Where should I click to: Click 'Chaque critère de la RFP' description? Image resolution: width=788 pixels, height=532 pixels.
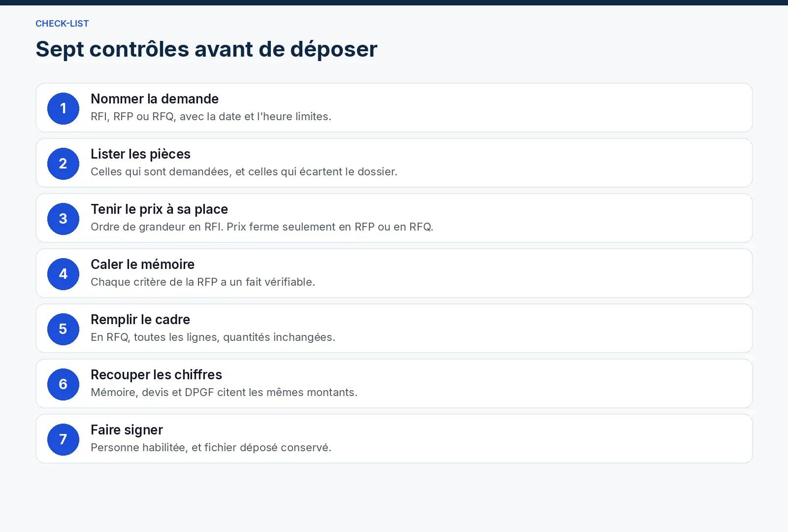pyautogui.click(x=203, y=282)
